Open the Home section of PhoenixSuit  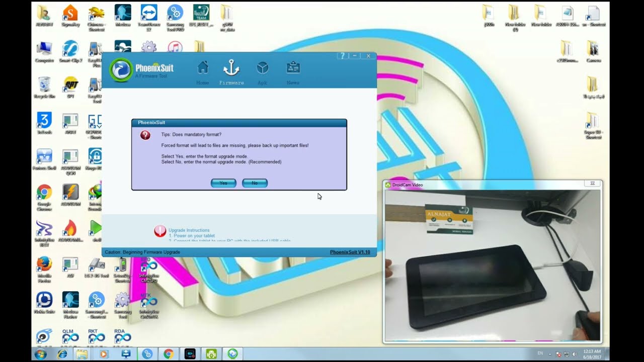pos(203,72)
